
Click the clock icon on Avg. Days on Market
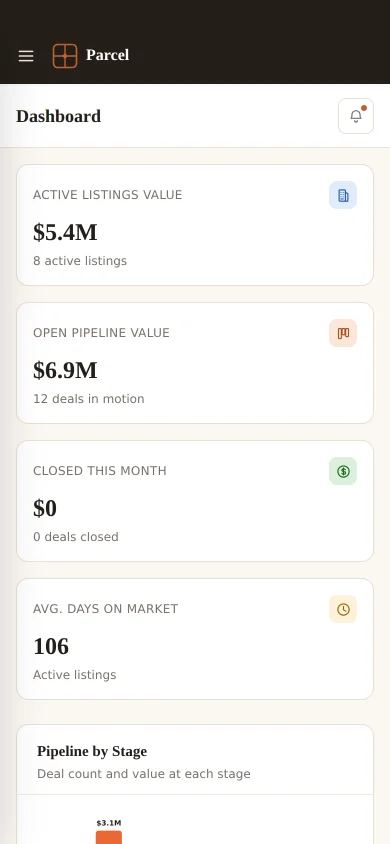(x=343, y=609)
